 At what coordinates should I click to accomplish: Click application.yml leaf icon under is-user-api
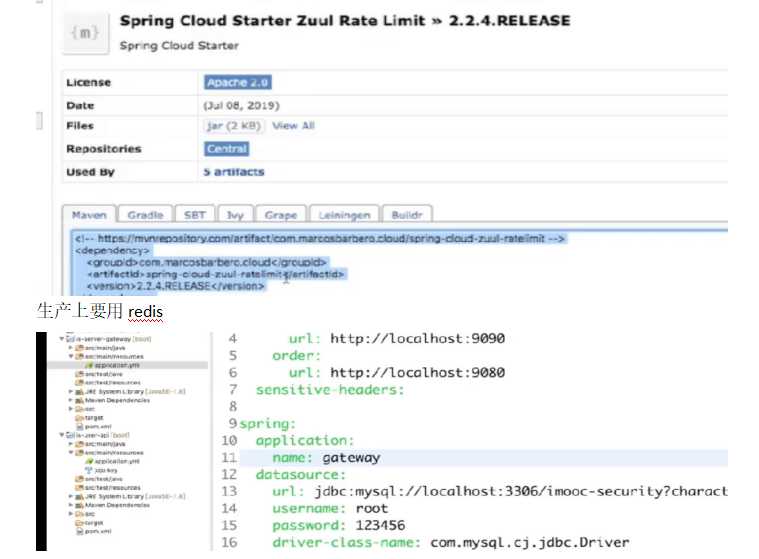point(90,461)
